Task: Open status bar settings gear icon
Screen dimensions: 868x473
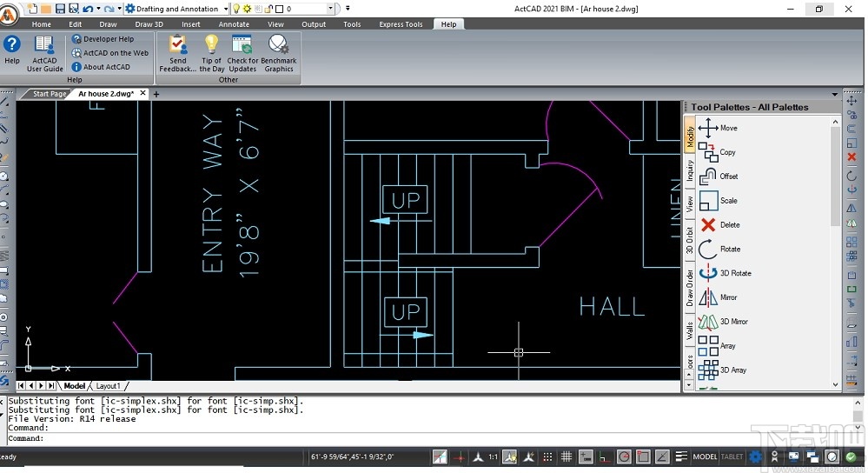Action: tap(756, 457)
